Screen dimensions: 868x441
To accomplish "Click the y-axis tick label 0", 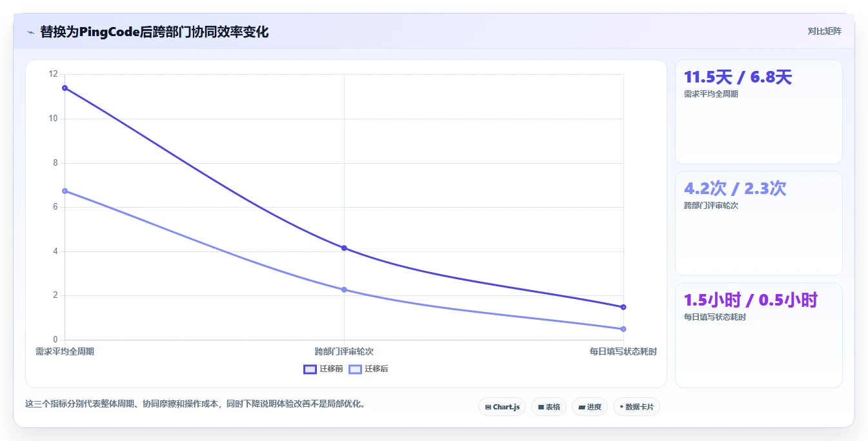I will click(x=56, y=340).
